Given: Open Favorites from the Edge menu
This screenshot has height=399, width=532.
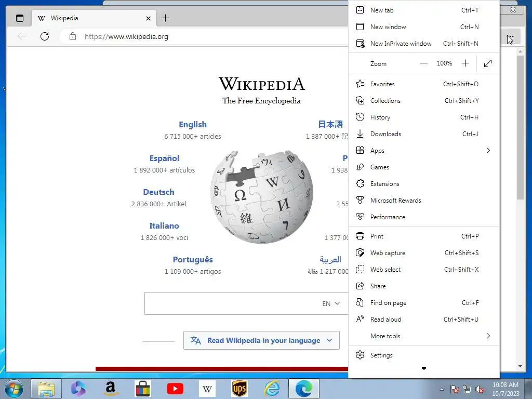Looking at the screenshot, I should click(424, 84).
